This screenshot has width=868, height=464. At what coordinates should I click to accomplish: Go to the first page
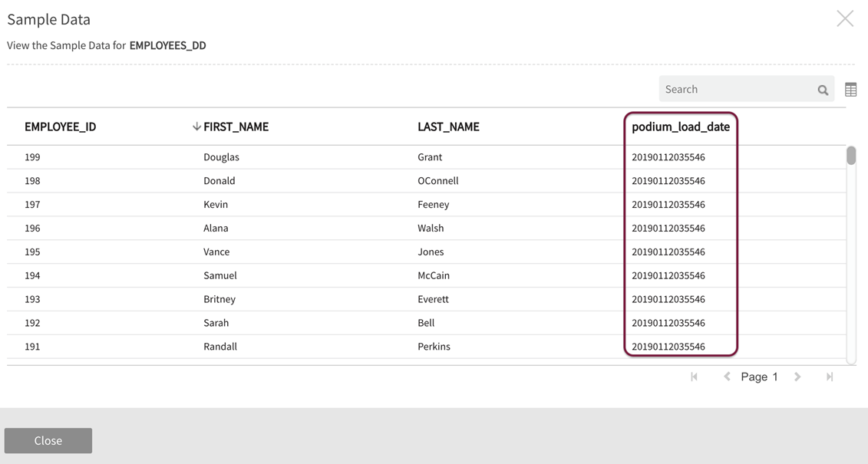(694, 377)
